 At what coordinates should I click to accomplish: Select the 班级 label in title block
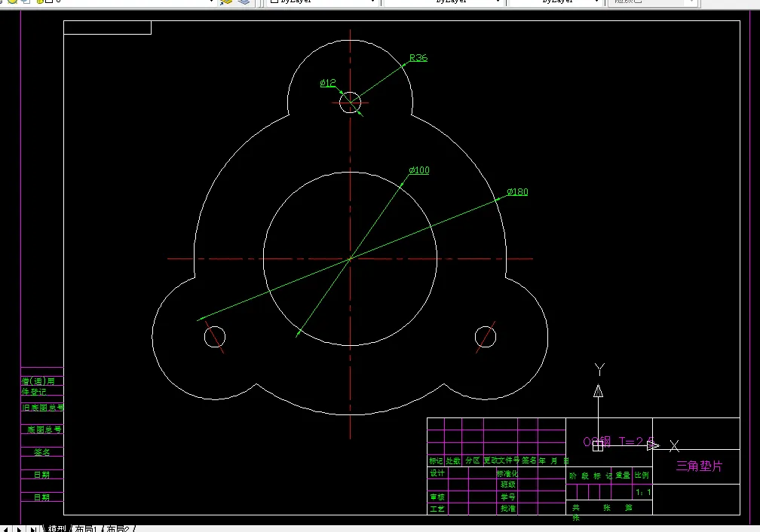[508, 485]
